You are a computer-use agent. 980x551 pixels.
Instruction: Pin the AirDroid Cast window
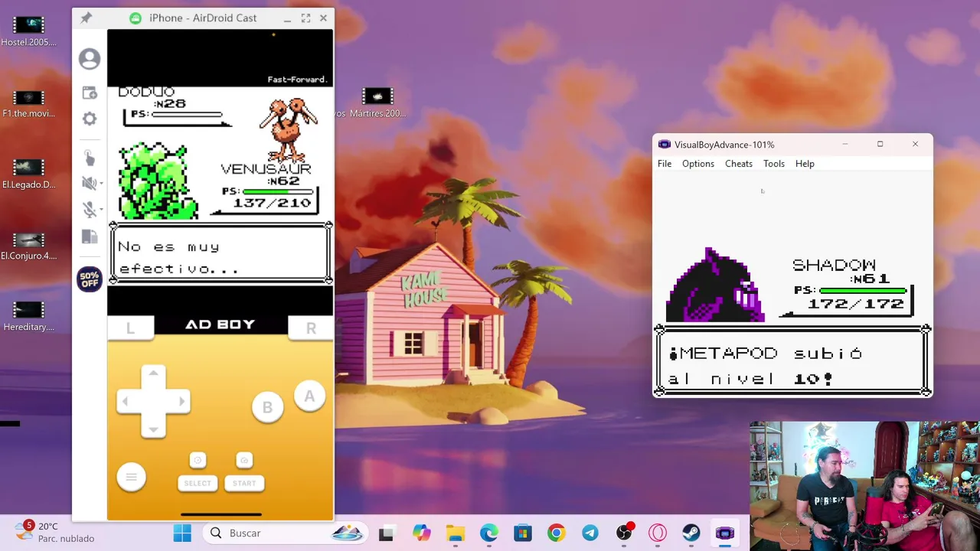coord(86,18)
